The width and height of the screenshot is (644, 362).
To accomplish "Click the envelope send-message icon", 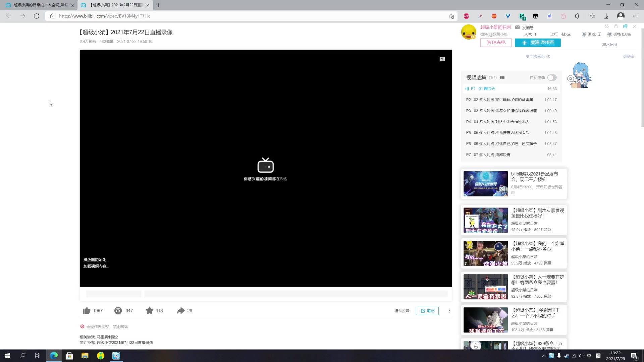I will click(518, 27).
